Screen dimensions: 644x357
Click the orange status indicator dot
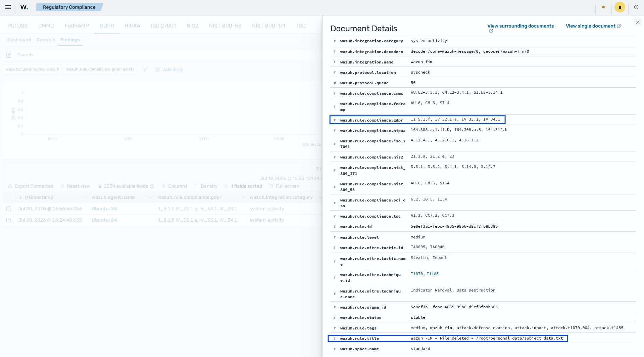click(x=603, y=7)
